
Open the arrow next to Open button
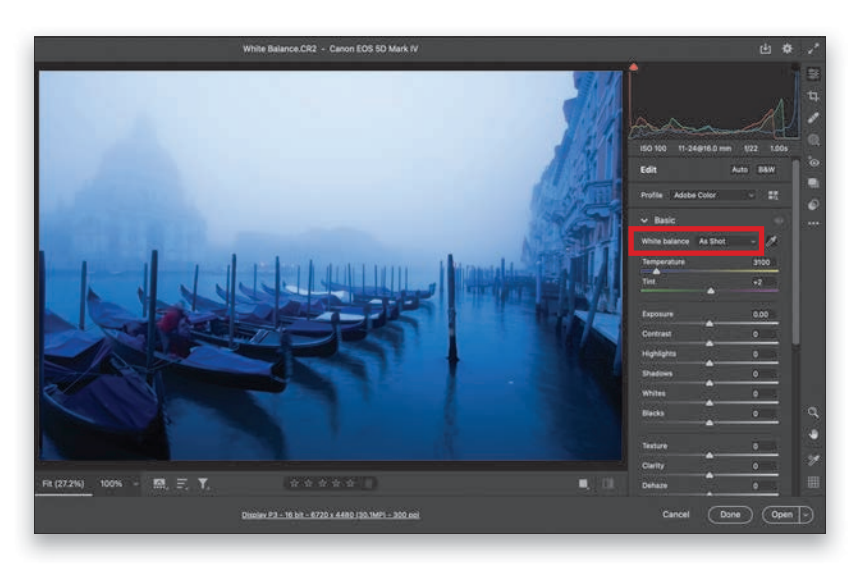(806, 514)
